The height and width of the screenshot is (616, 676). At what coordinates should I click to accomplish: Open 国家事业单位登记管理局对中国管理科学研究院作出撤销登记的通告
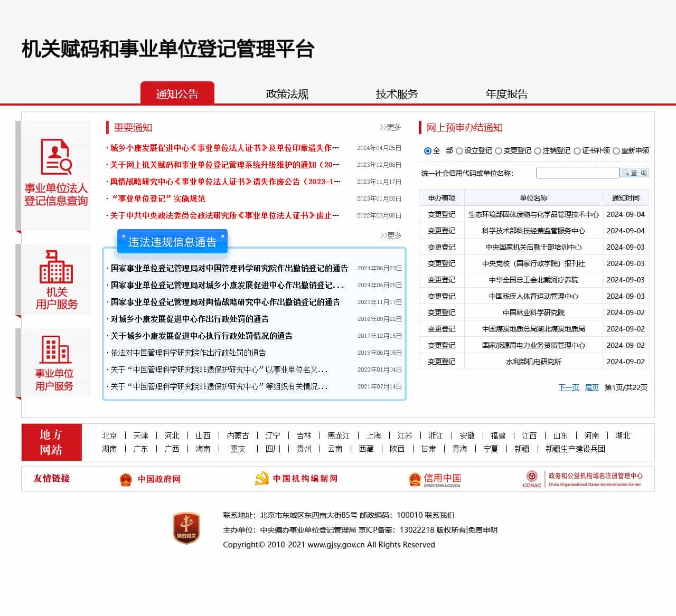click(x=229, y=268)
